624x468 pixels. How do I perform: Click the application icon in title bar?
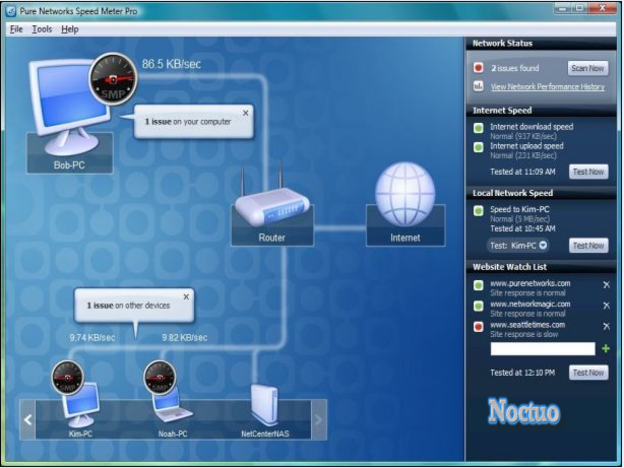pos(11,11)
